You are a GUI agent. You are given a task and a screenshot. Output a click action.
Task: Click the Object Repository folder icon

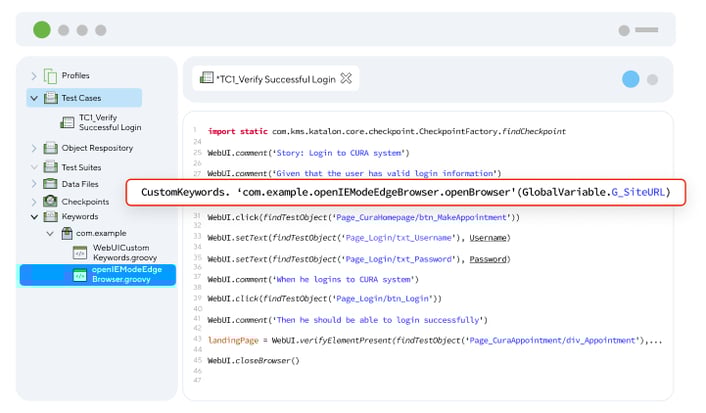coord(50,148)
